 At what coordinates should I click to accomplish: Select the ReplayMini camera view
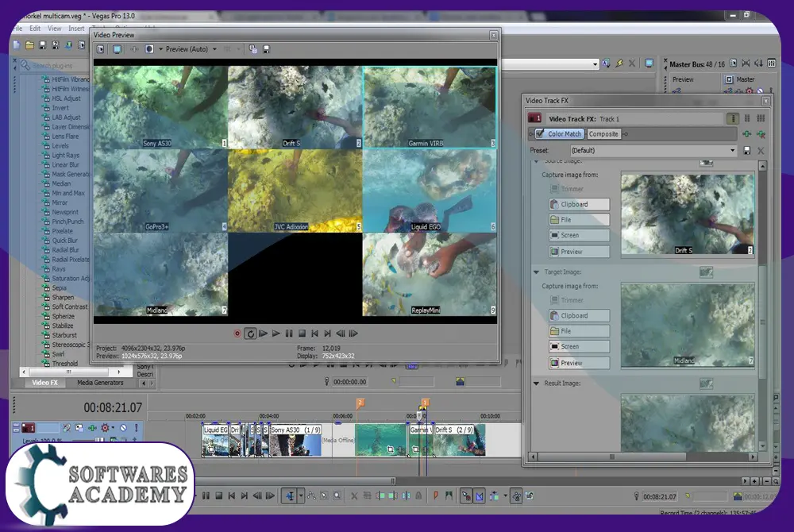430,275
